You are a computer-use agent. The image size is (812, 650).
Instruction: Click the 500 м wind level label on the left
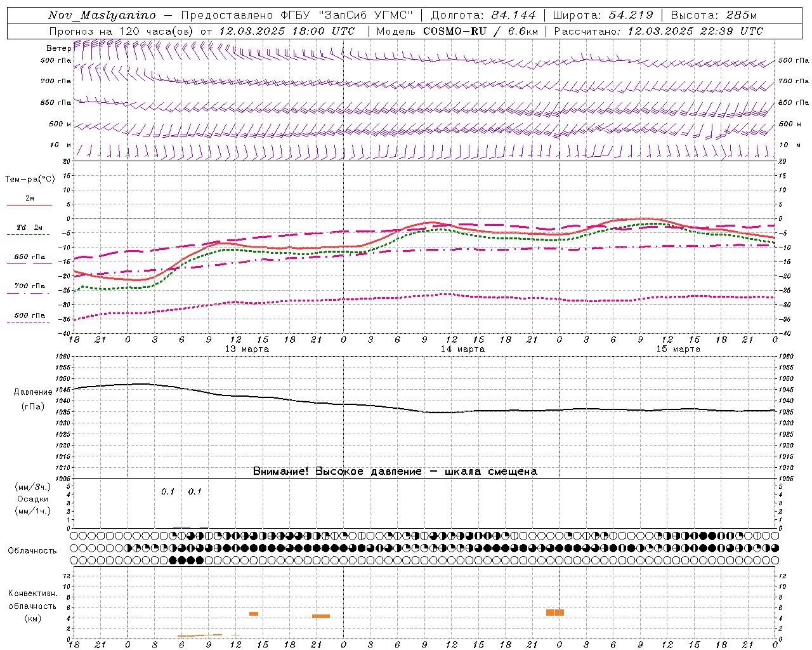60,124
